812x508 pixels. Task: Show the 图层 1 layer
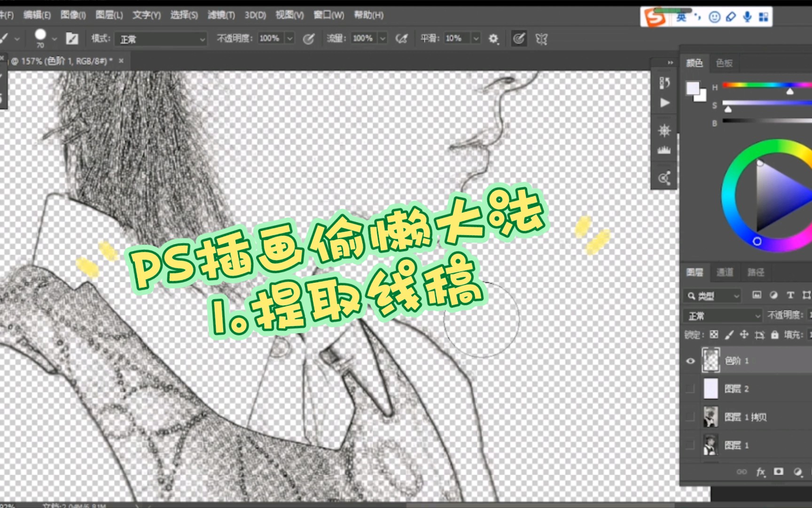[690, 445]
